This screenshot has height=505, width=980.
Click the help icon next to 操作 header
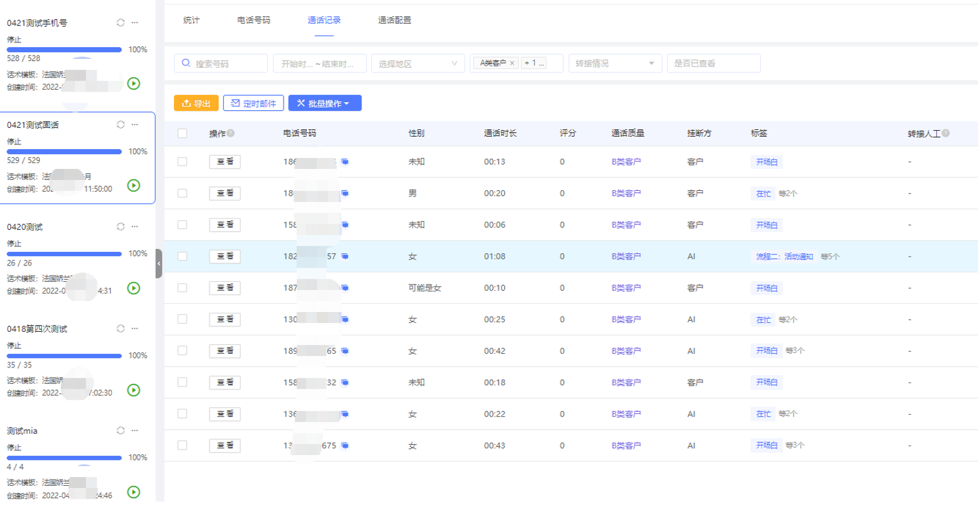(231, 133)
